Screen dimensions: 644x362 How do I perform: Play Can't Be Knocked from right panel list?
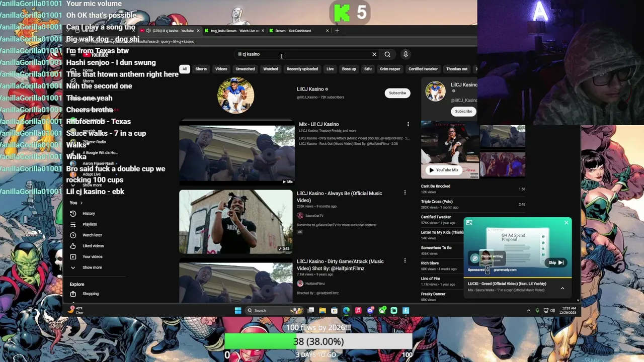(473, 189)
